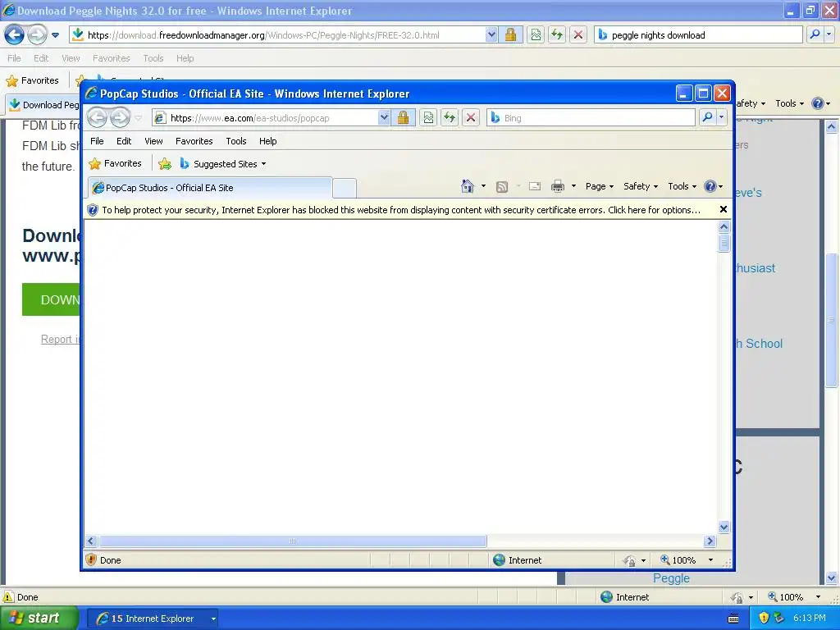Click Favorites button in Peggle Nights window
Image resolution: width=840 pixels, height=630 pixels.
point(32,80)
